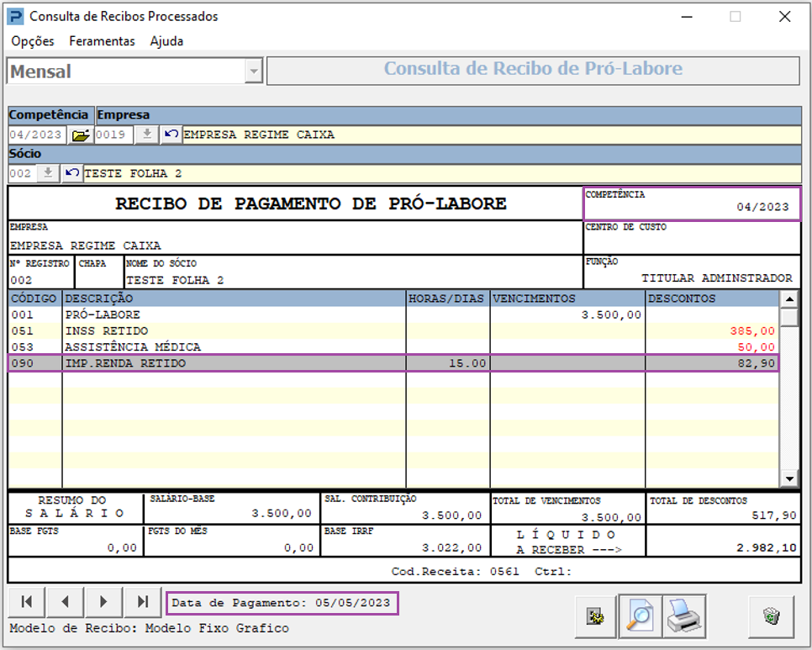Click the undo arrow beside Sócio code

72,173
